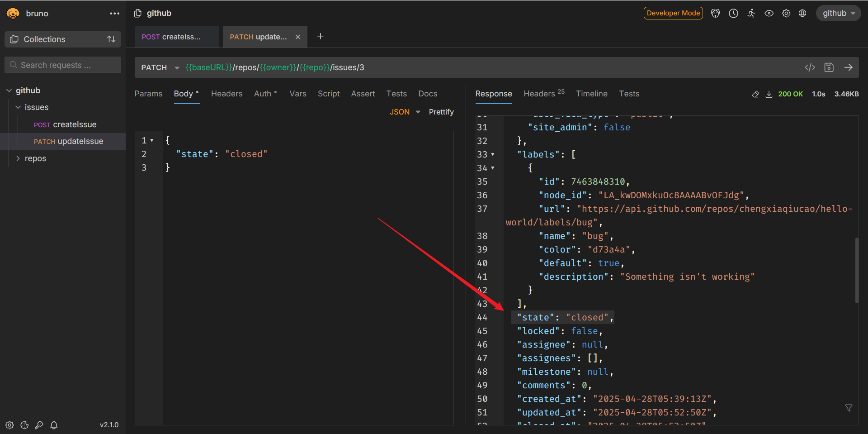The image size is (868, 434).
Task: Open the Docs tab
Action: [x=427, y=94]
